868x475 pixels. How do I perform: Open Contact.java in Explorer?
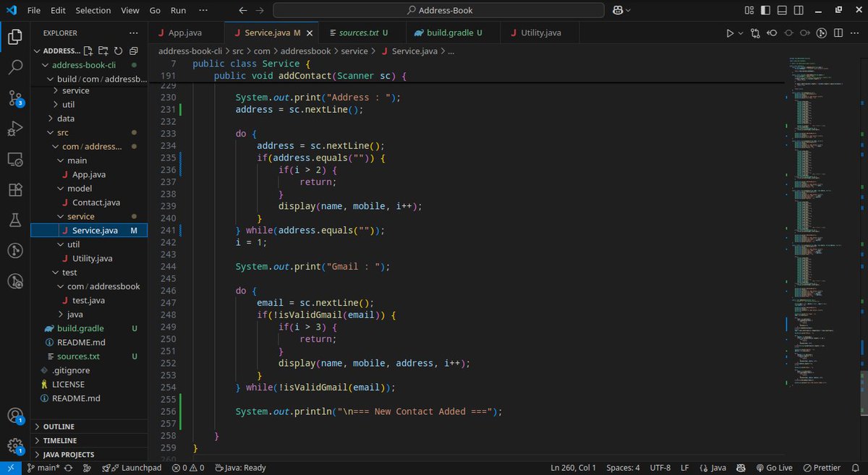(88, 202)
